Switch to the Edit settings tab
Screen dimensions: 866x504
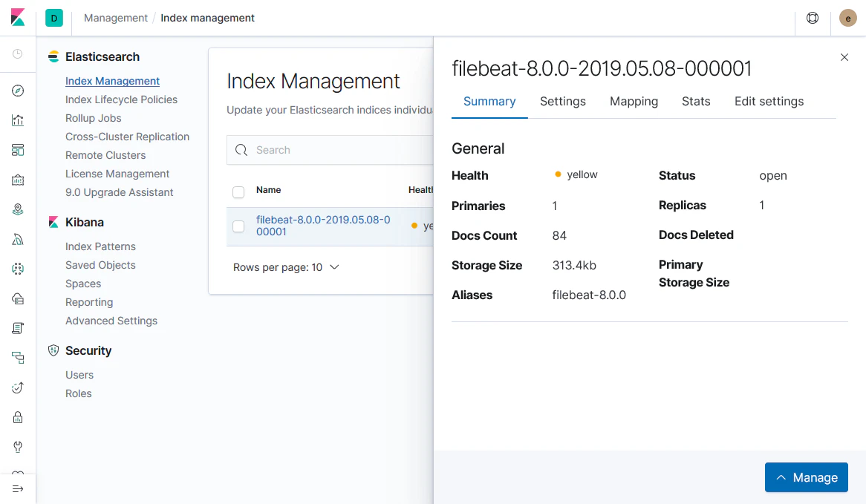(x=769, y=102)
